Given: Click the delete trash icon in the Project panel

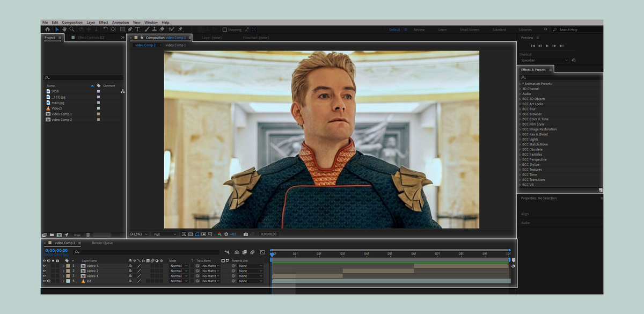Looking at the screenshot, I should tap(88, 235).
